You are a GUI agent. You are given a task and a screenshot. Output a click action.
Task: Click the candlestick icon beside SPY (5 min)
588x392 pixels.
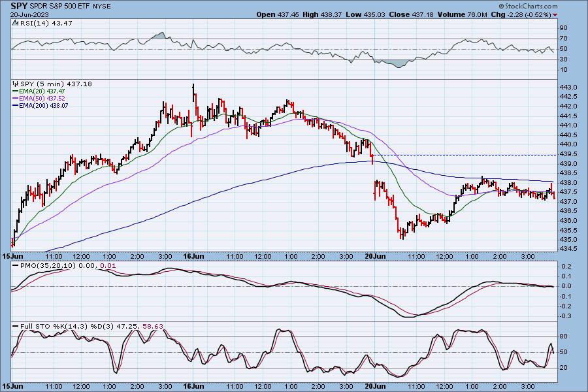(16, 84)
